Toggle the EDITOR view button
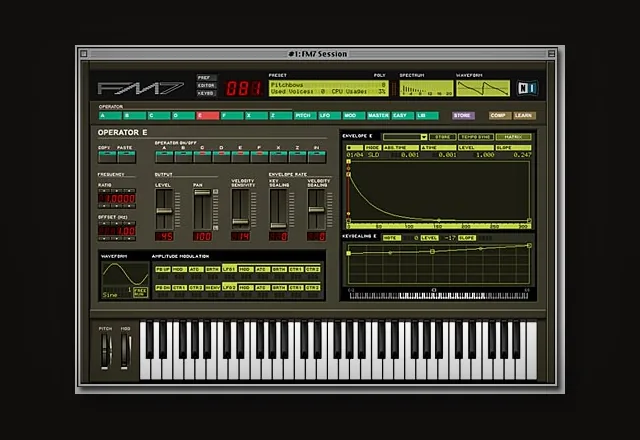640x440 pixels. click(206, 85)
